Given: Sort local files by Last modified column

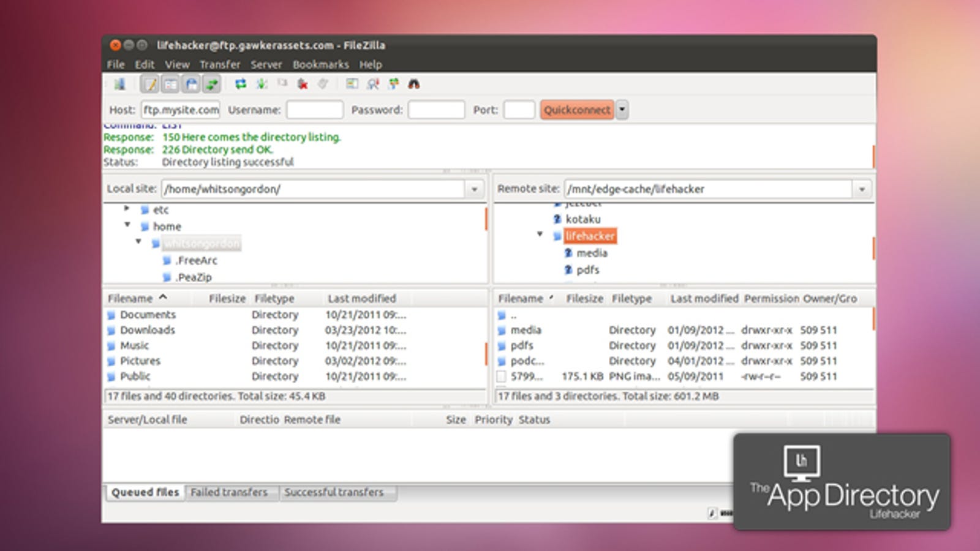Looking at the screenshot, I should click(x=362, y=299).
